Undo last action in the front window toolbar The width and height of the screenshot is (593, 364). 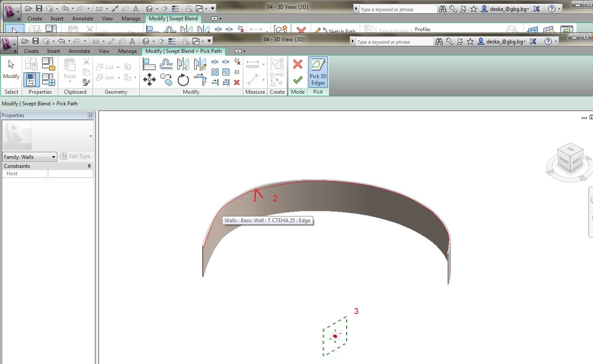point(62,41)
